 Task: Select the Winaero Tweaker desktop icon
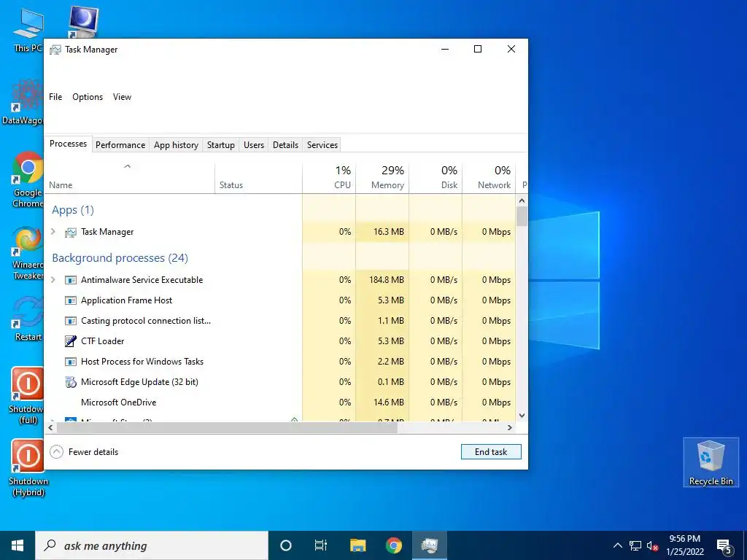(28, 252)
